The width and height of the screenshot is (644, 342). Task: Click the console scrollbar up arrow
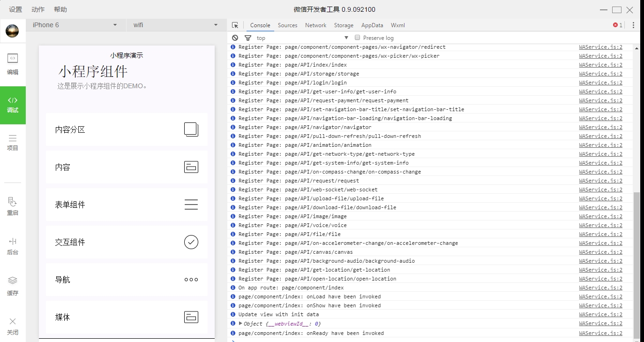click(x=637, y=48)
